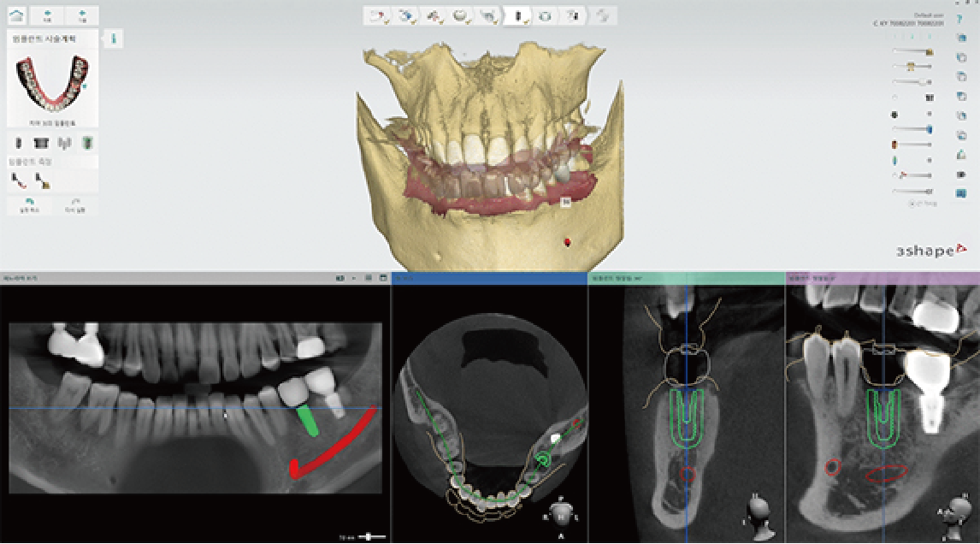Click the orientation head in cross-section view
The height and width of the screenshot is (544, 980).
point(760,516)
